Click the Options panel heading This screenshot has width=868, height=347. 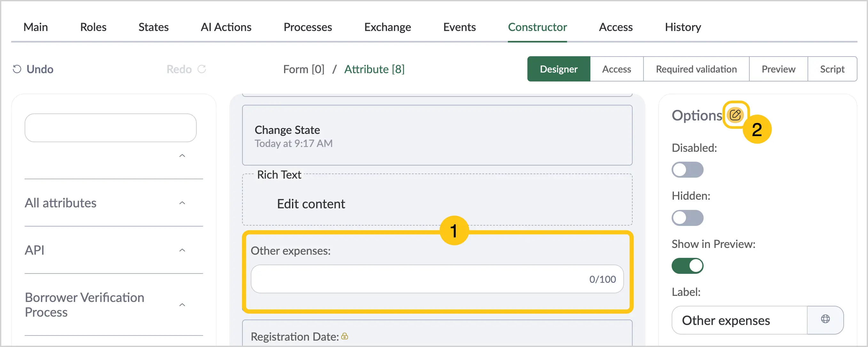(x=697, y=115)
